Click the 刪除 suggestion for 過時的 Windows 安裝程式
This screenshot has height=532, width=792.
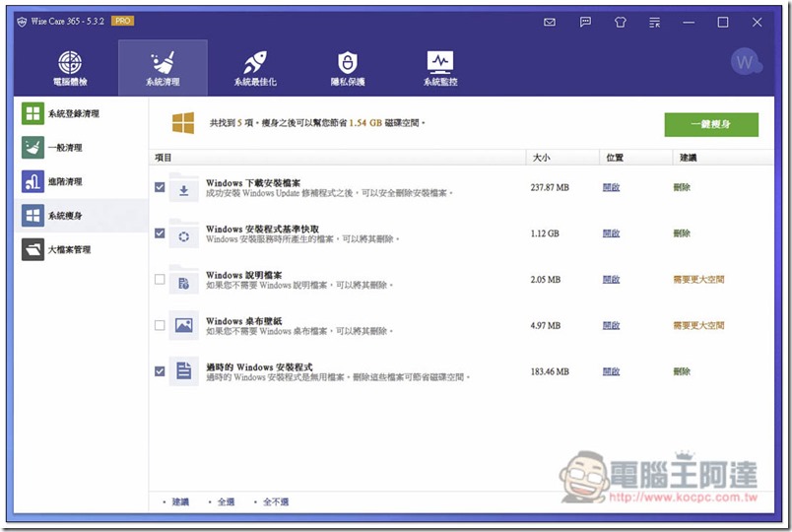(x=682, y=371)
